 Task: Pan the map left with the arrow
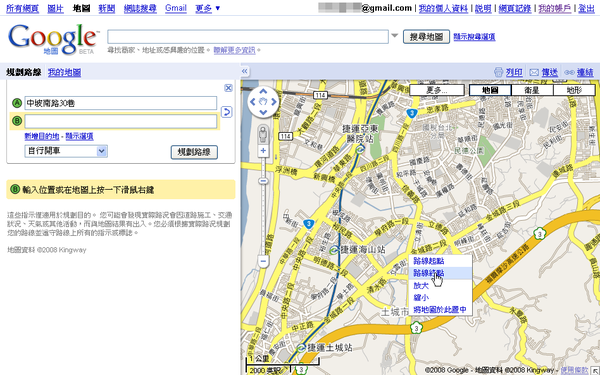coord(252,102)
